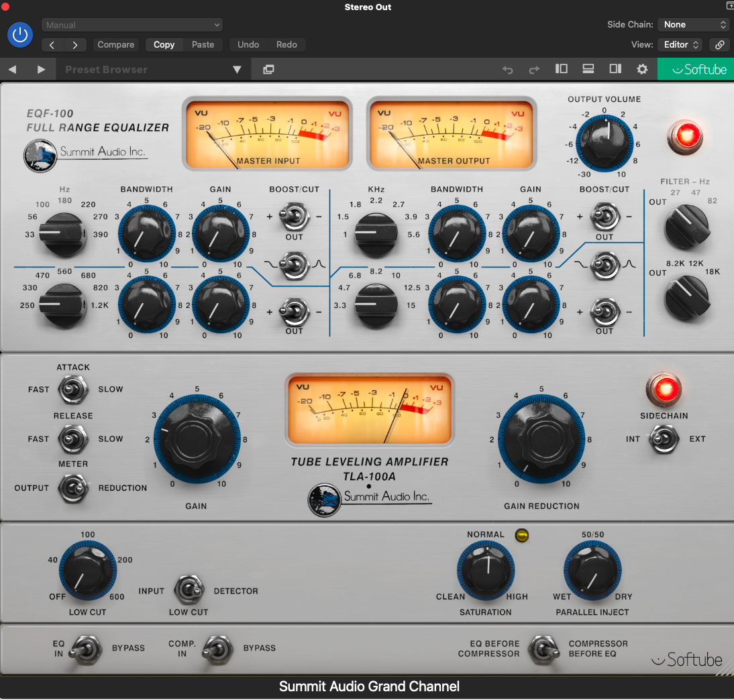The width and height of the screenshot is (734, 700).
Task: Click the Compare button
Action: 115,45
